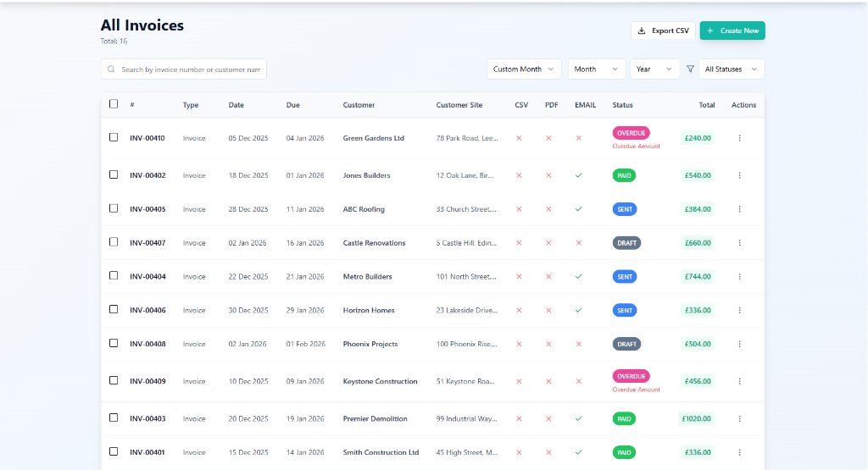Select the checkbox for INV-00406
Image resolution: width=868 pixels, height=470 pixels.
(114, 309)
